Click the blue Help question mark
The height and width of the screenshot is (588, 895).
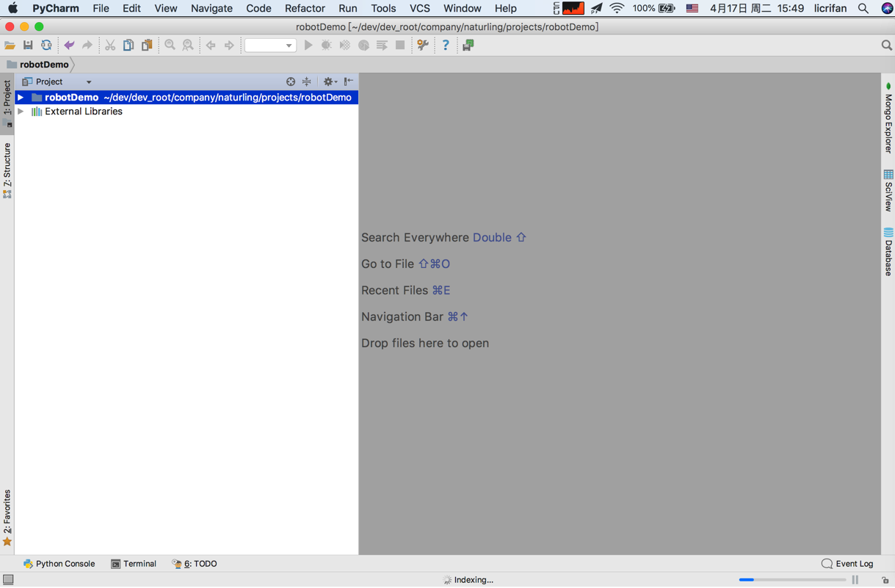point(446,46)
